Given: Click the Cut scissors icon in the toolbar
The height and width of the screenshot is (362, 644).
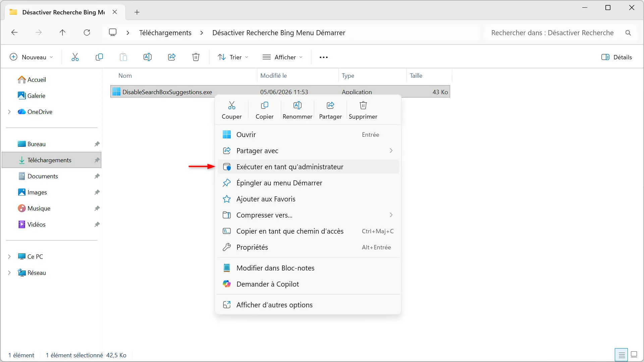Looking at the screenshot, I should pyautogui.click(x=75, y=57).
